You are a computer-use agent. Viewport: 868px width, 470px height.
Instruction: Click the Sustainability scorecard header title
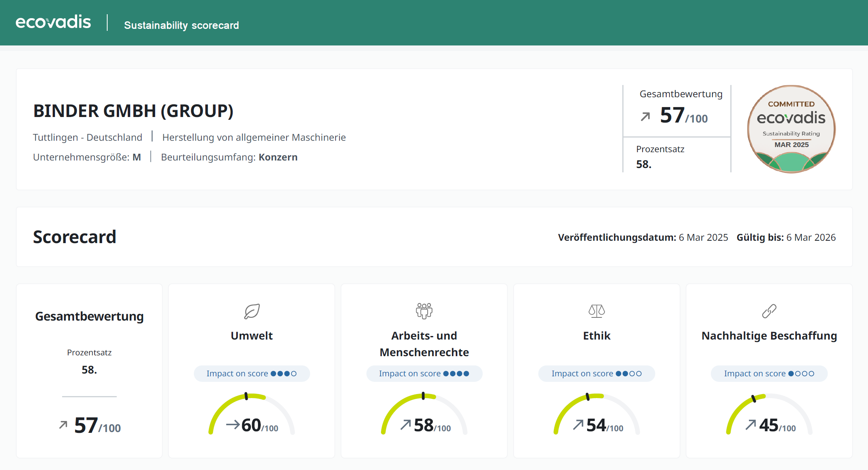[x=181, y=25]
